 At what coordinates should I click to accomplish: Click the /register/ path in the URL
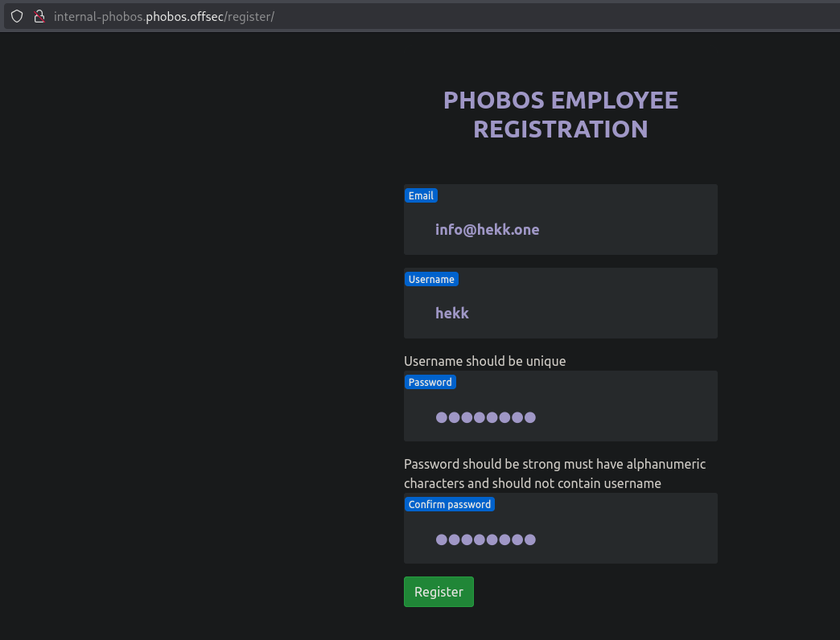[250, 16]
